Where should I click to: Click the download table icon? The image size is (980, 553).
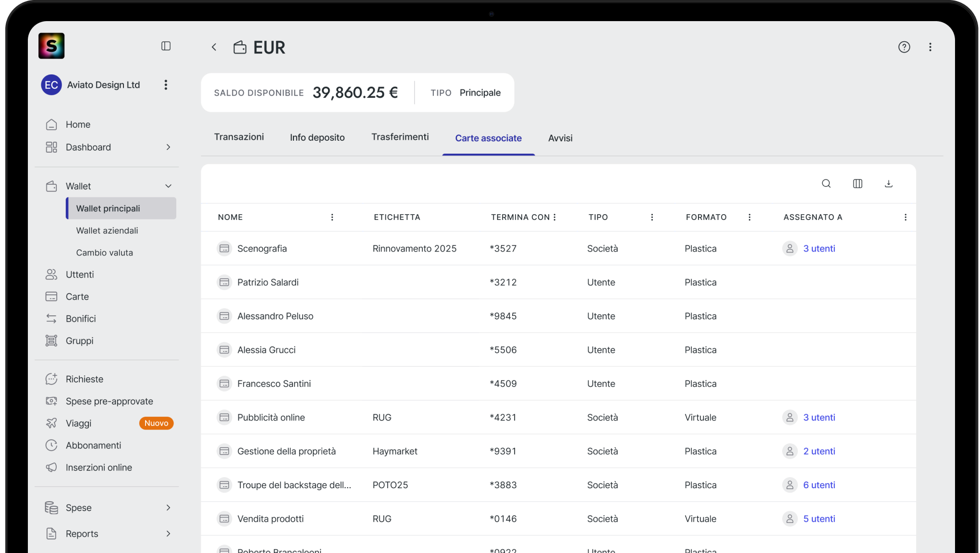click(x=889, y=183)
